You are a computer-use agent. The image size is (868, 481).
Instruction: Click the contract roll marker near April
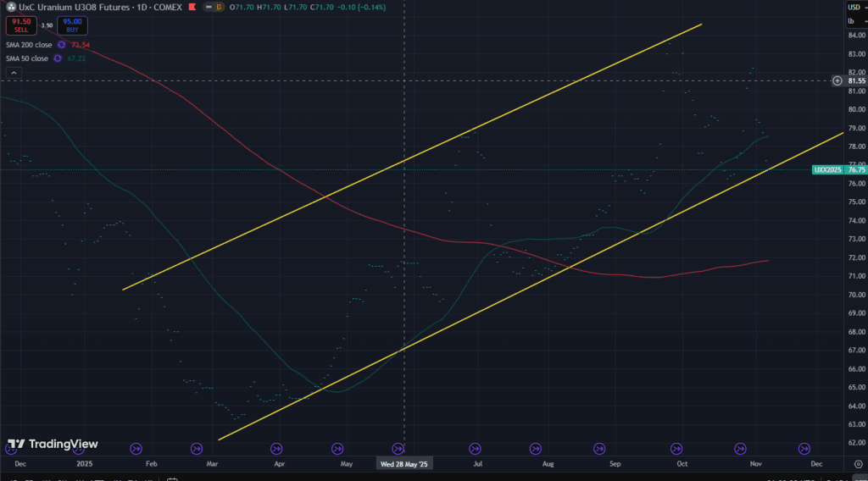tap(276, 448)
